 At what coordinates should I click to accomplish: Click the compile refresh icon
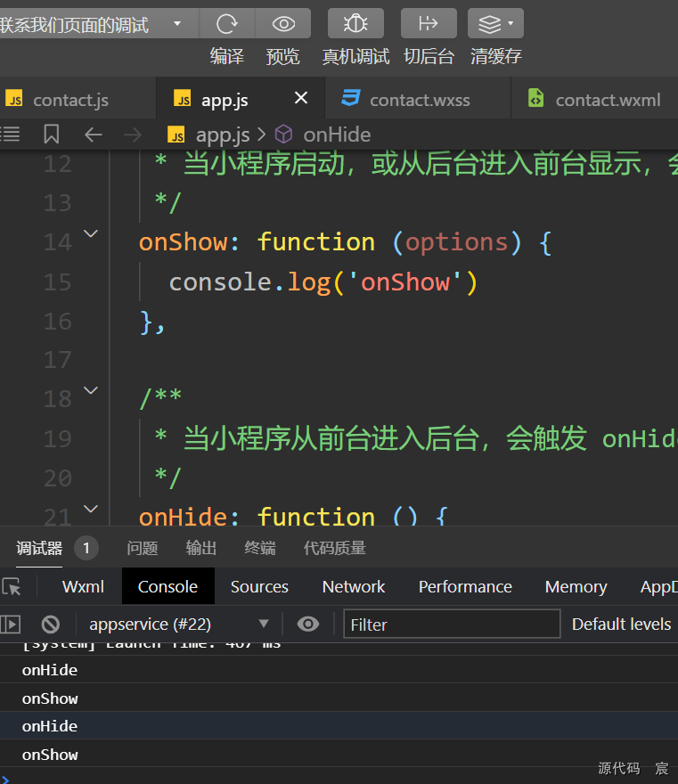pos(227,23)
